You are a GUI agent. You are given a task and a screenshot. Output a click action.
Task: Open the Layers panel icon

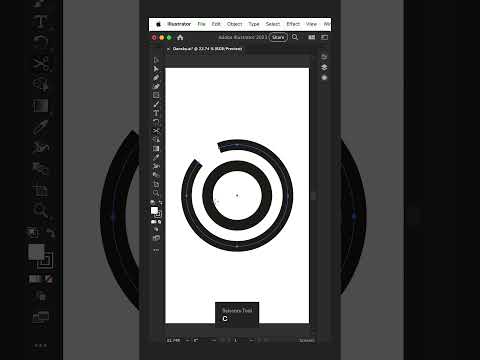(x=324, y=67)
